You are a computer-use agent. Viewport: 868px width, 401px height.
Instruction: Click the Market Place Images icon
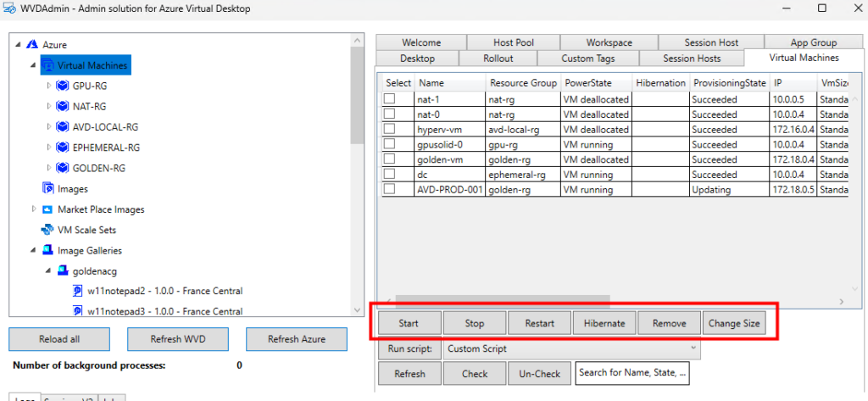pos(47,209)
